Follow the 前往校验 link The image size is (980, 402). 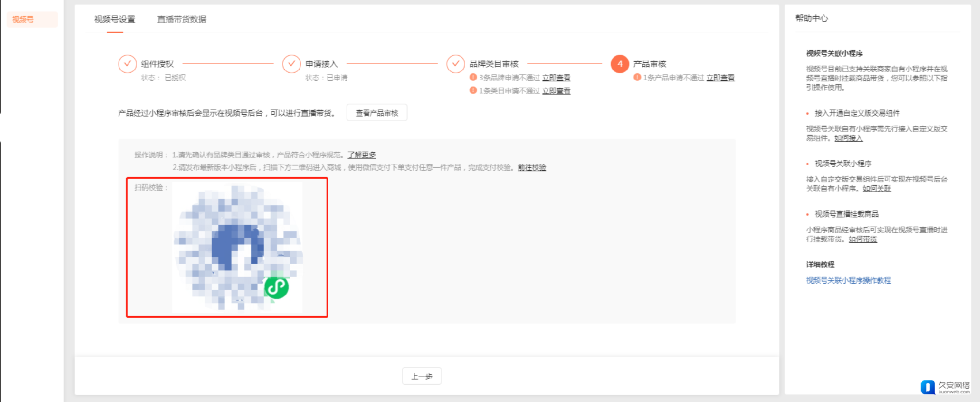coord(532,168)
